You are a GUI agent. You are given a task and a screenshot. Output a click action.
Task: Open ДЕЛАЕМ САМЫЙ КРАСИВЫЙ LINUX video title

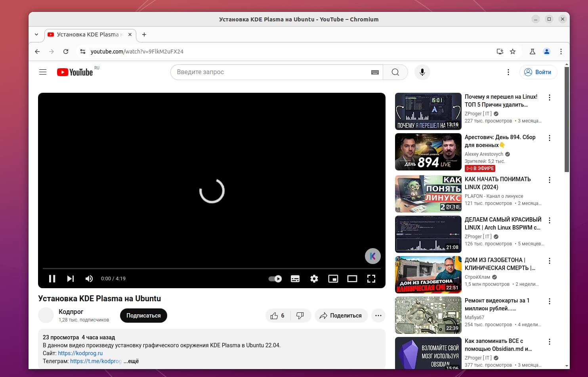click(503, 224)
